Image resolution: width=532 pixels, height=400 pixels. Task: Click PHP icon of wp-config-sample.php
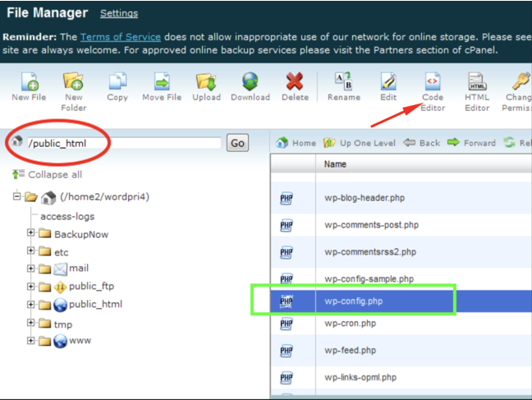coord(287,278)
